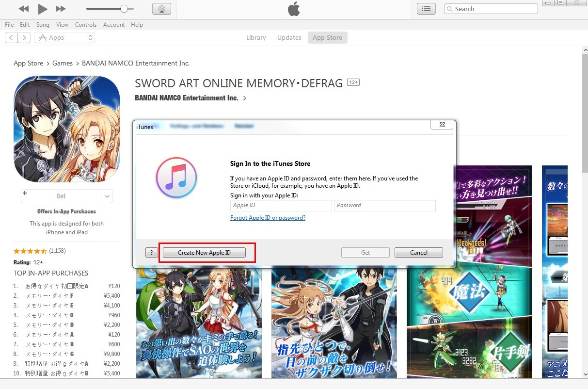Select in-app purchase お得なダイヤ 初回限定A
This screenshot has height=389, width=588.
tap(67, 286)
